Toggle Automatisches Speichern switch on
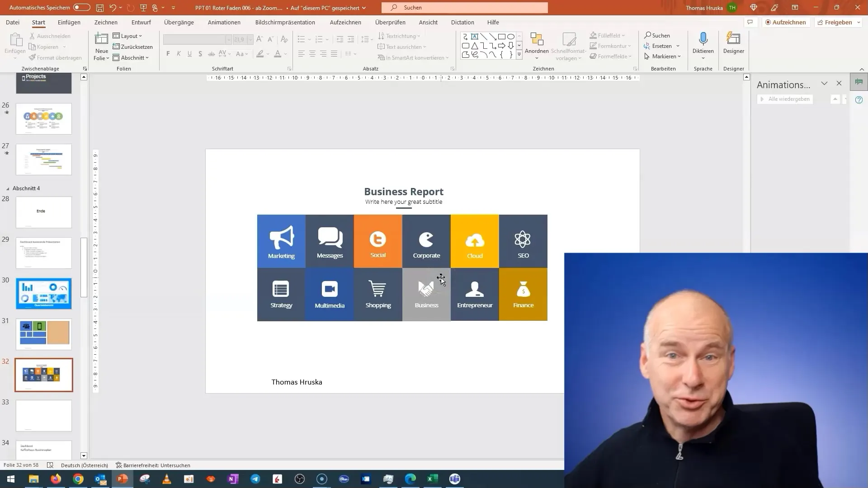 (80, 7)
